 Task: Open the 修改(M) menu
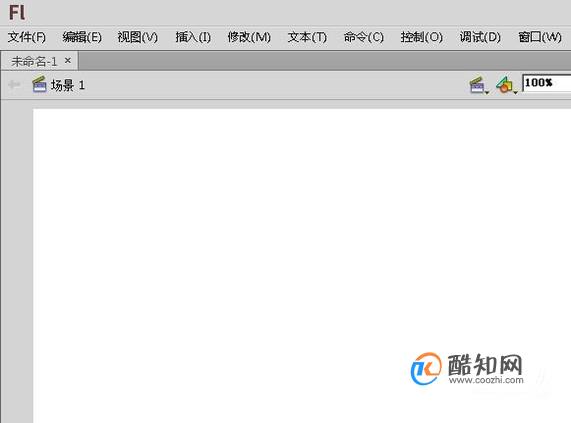[x=249, y=37]
